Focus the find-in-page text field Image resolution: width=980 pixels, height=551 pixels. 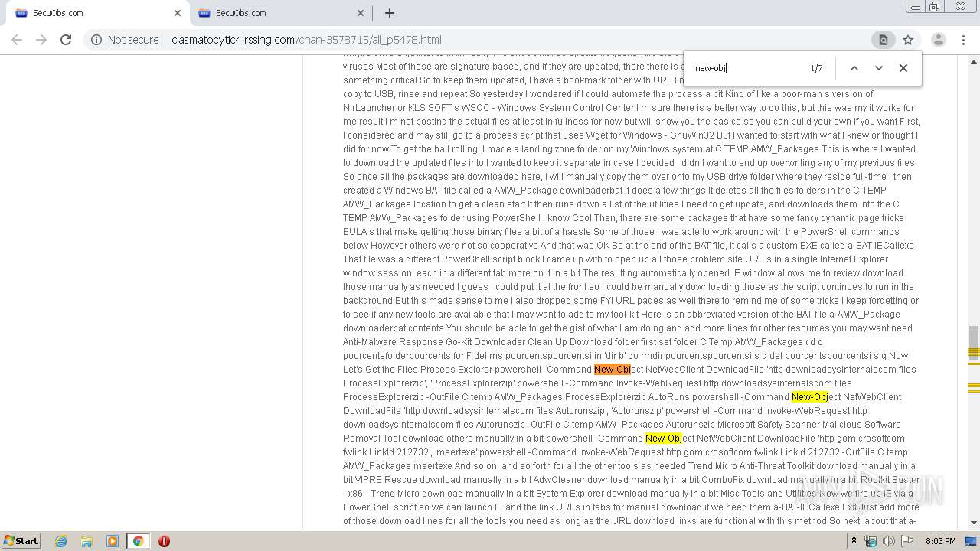[x=746, y=68]
